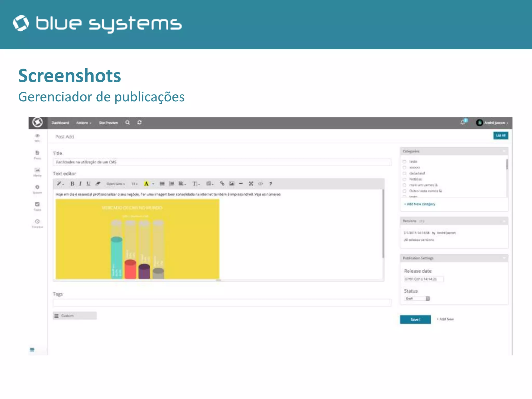Insert a link with chain icon
This screenshot has height=399, width=532.
pos(222,184)
